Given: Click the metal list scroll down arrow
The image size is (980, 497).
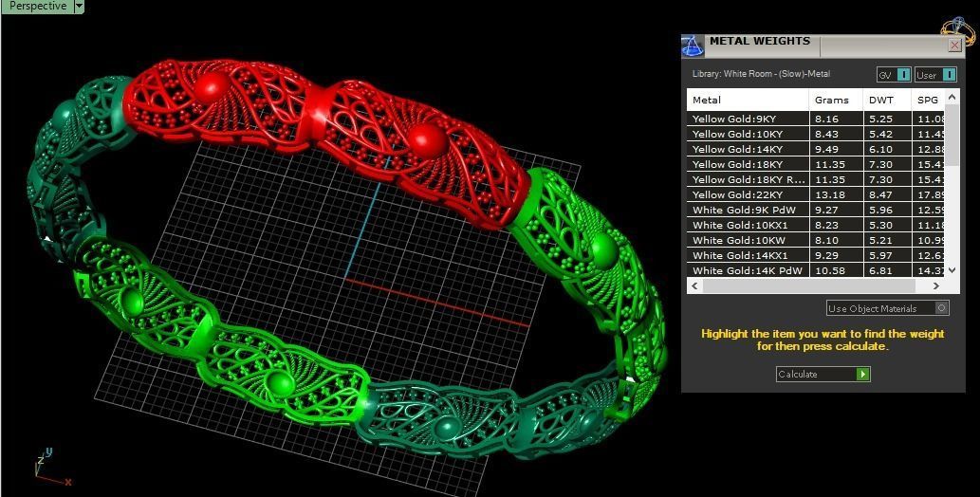Looking at the screenshot, I should (952, 270).
